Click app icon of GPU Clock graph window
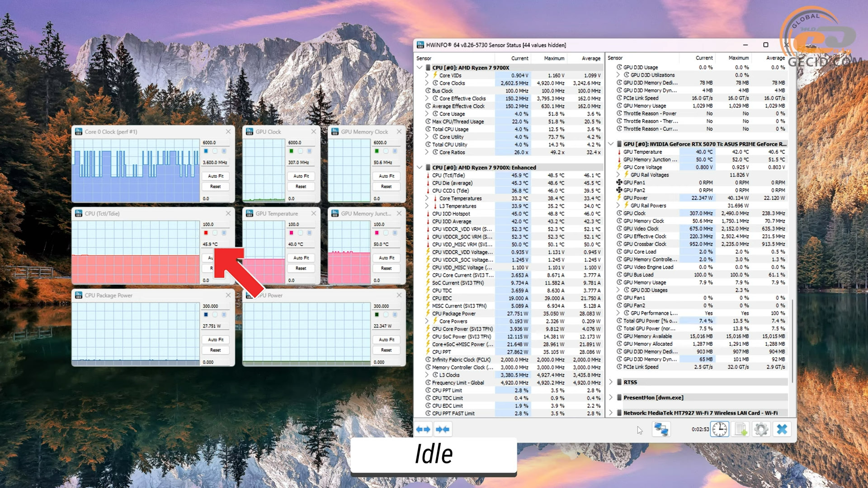868x488 pixels. tap(249, 131)
